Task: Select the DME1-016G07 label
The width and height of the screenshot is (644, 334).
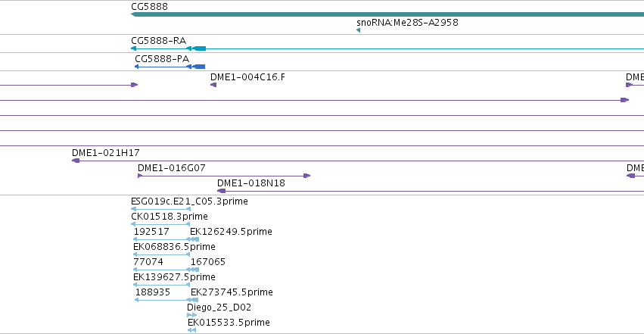Action: [171, 167]
